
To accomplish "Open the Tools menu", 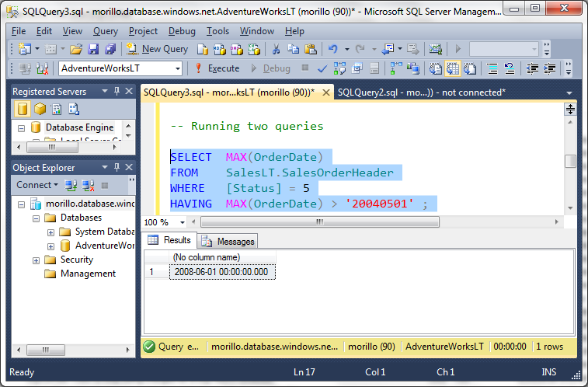I will 217,31.
